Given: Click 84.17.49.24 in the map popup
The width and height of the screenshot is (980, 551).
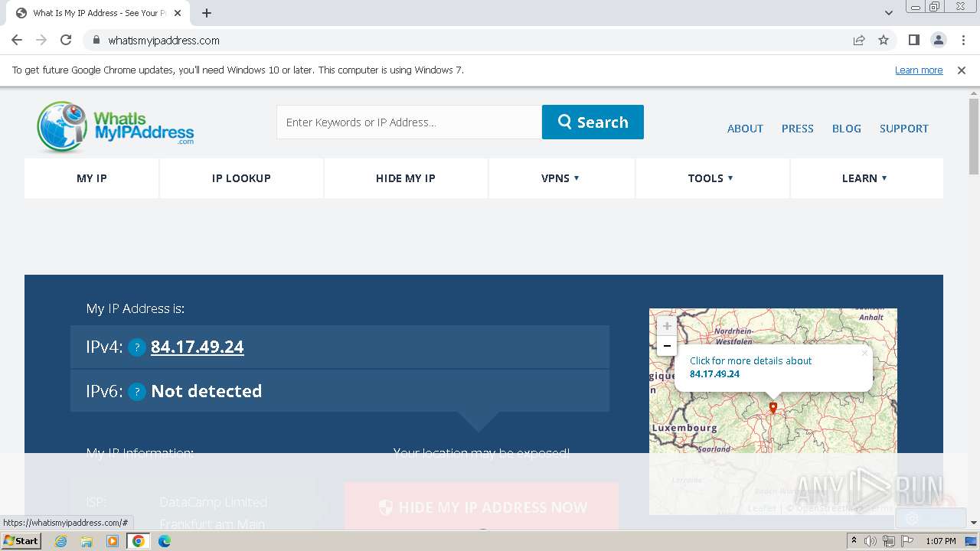Looking at the screenshot, I should [x=714, y=374].
